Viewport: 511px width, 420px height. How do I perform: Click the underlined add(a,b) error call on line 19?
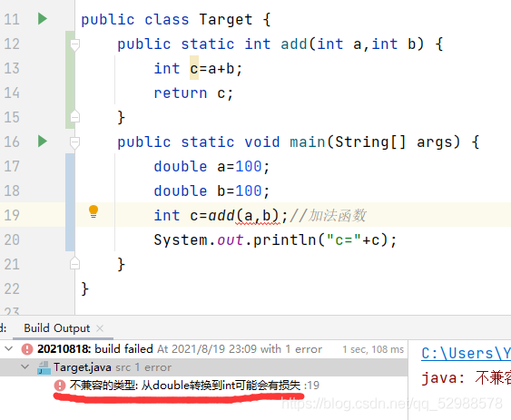(243, 216)
